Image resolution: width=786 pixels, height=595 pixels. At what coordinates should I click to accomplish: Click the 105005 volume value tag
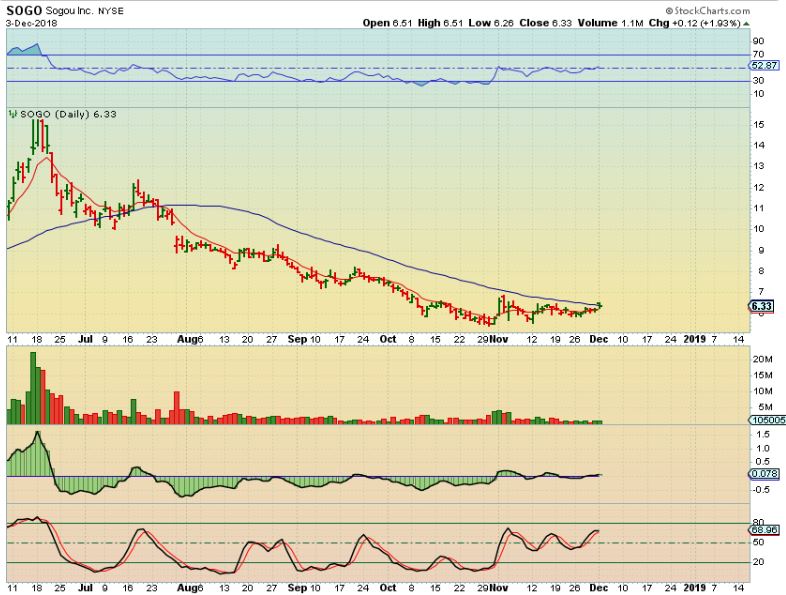763,422
